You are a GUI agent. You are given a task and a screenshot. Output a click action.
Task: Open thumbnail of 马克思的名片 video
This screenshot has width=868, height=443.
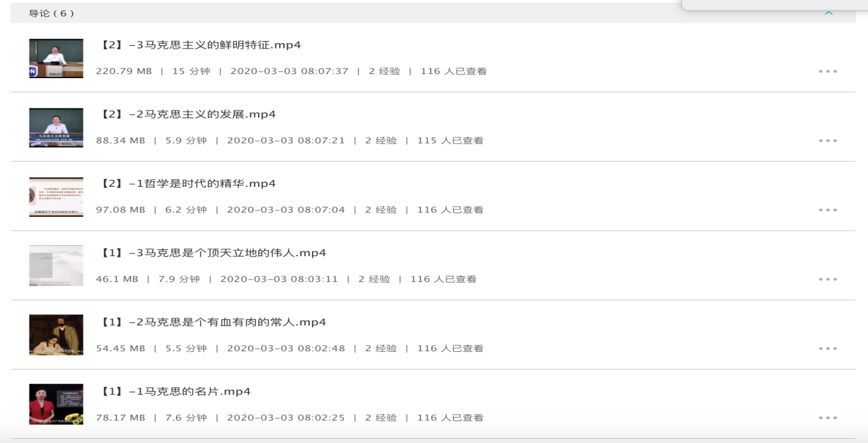pyautogui.click(x=56, y=404)
